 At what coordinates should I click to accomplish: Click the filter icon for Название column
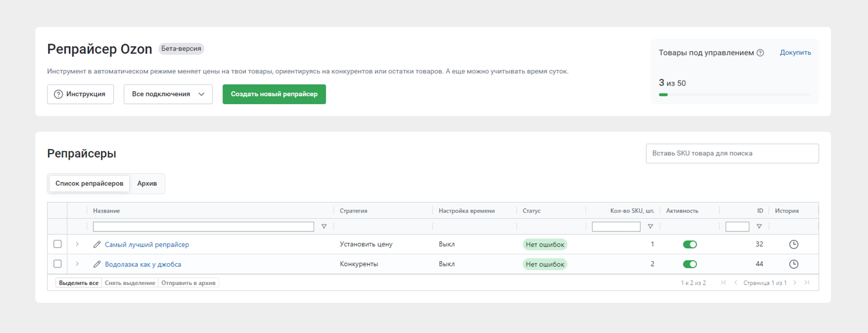pos(324,227)
